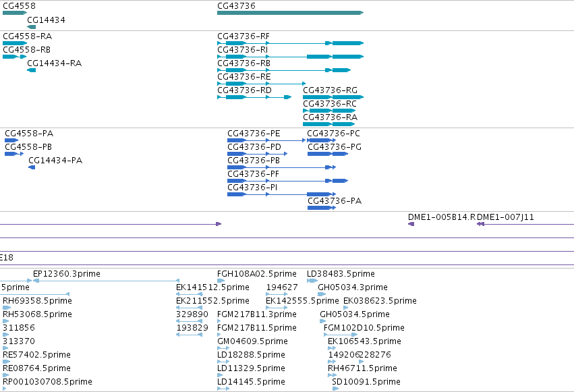Click protein CG4558-PB label
The width and height of the screenshot is (574, 392).
pos(28,147)
